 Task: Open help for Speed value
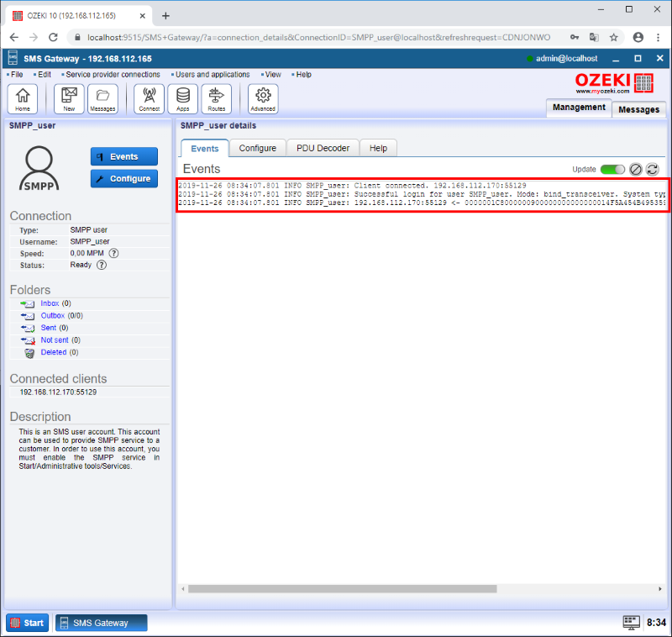tap(113, 253)
